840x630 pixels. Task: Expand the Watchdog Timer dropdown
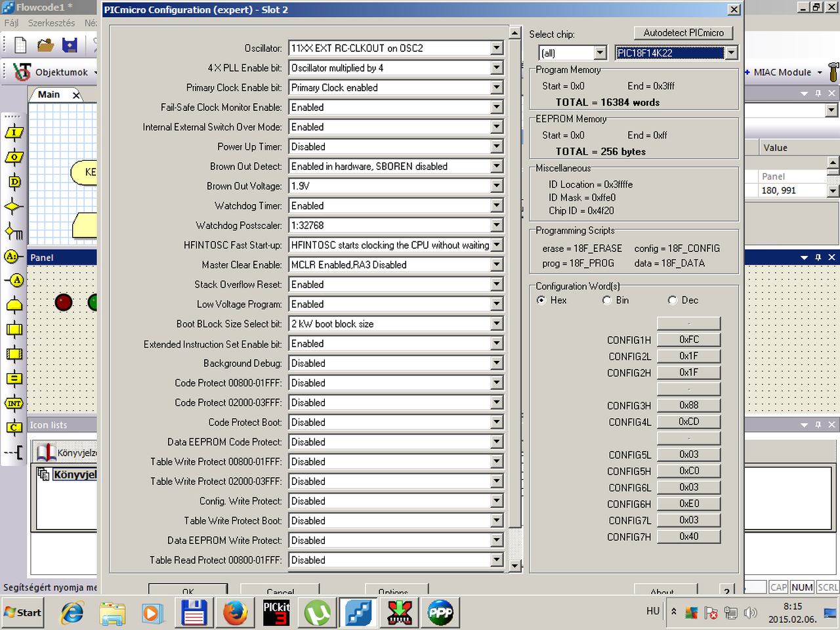click(497, 205)
